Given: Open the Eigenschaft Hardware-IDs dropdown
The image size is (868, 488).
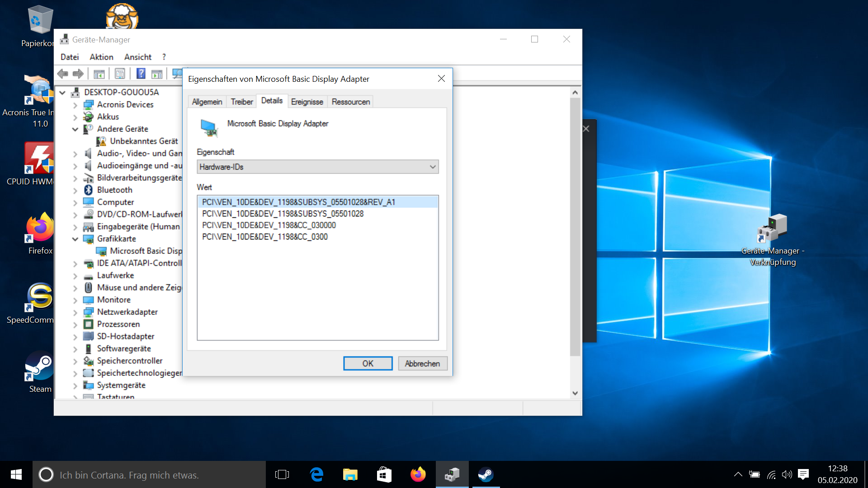Looking at the screenshot, I should [317, 167].
